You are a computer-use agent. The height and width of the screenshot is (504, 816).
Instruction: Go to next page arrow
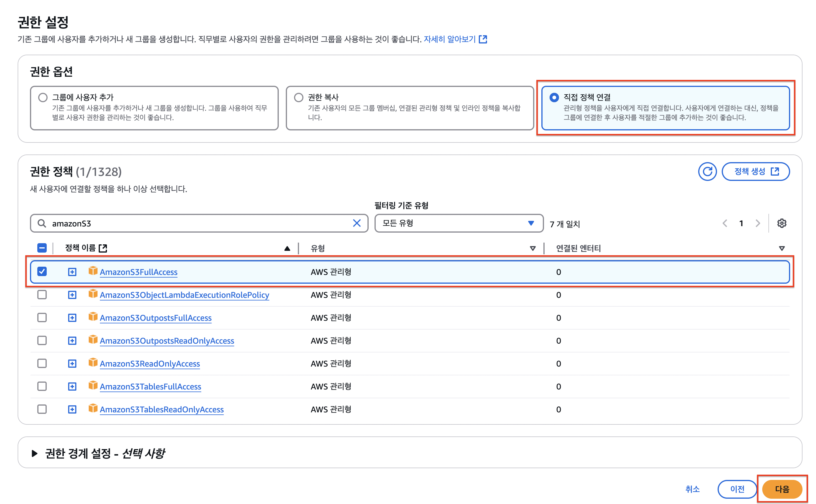click(758, 223)
